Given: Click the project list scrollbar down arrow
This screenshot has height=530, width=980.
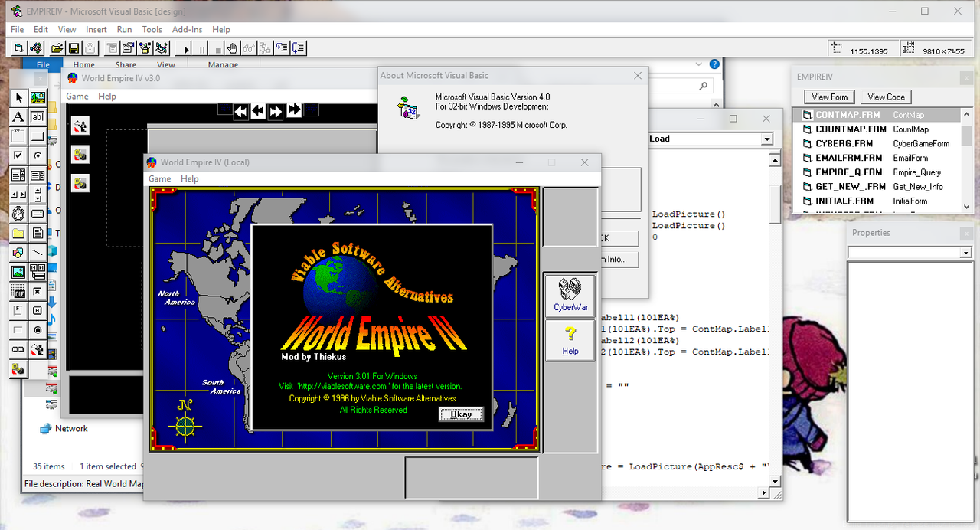Looking at the screenshot, I should pos(966,207).
